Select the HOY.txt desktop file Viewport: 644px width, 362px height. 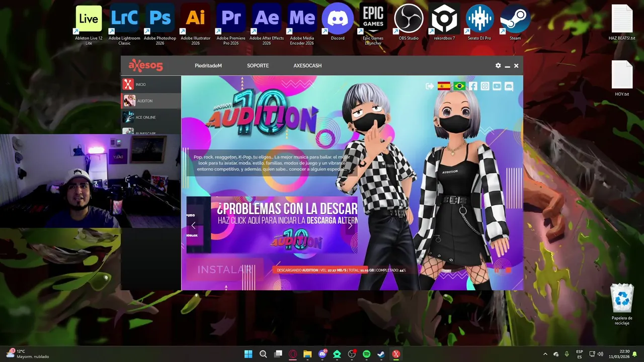tap(622, 78)
